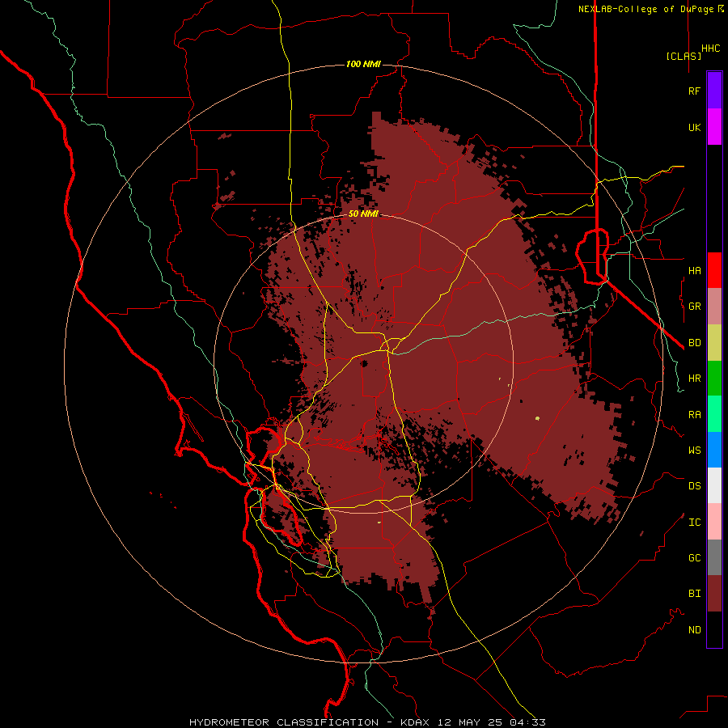Click the HHC product label
This screenshot has height=728, width=728.
click(x=711, y=49)
